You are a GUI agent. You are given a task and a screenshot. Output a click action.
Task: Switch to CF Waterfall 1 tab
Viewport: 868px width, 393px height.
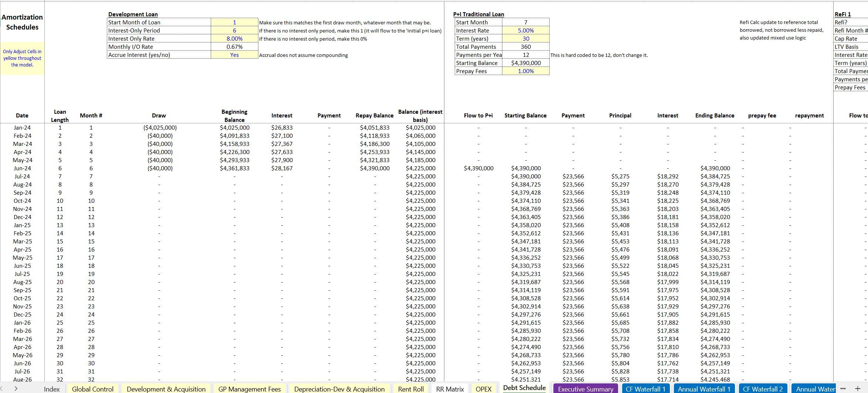tap(645, 389)
